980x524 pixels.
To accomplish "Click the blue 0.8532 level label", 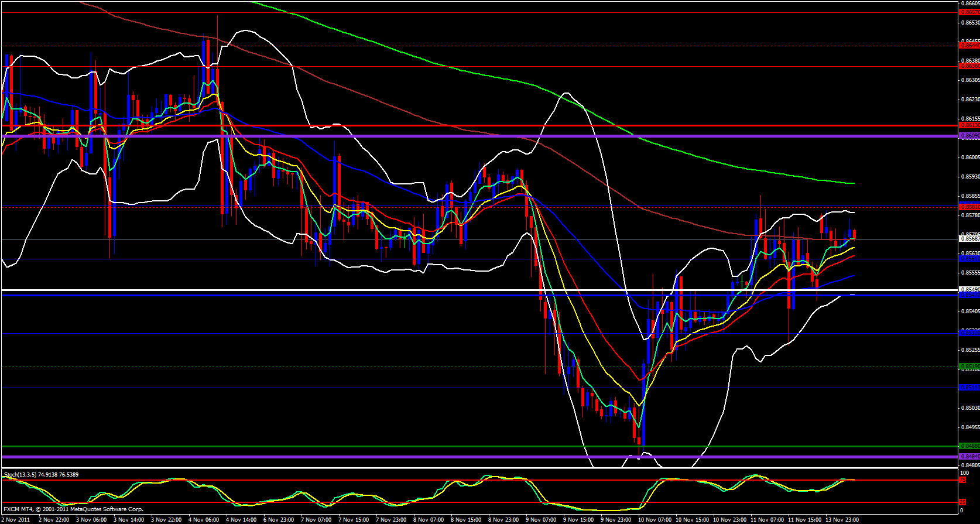I will [x=969, y=333].
